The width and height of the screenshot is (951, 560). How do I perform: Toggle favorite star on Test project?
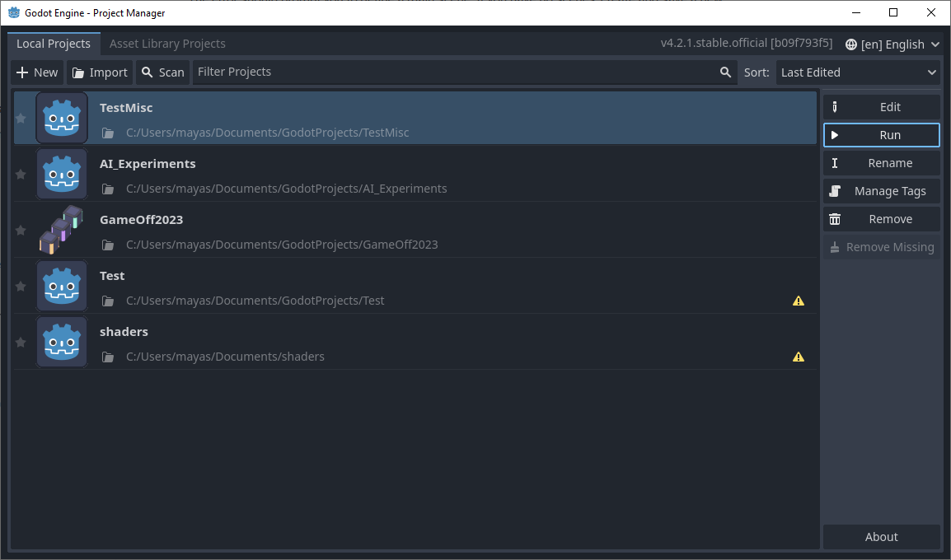(21, 286)
